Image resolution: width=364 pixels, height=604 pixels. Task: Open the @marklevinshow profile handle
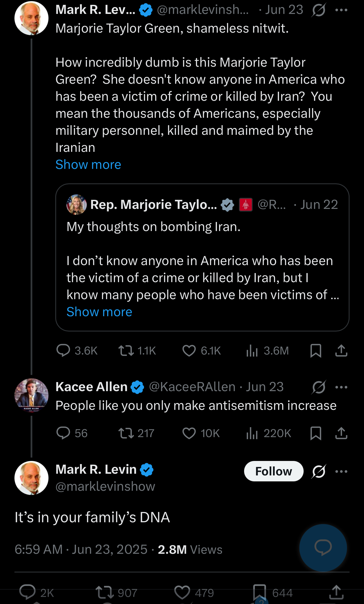click(105, 486)
